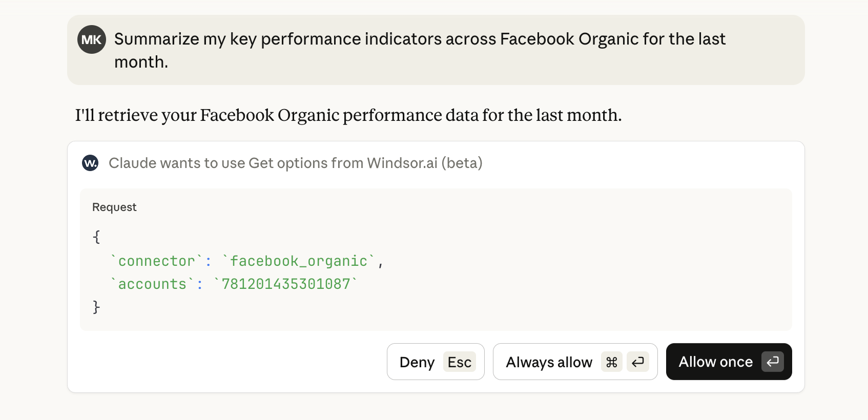Click the assistant reply about retrieving data
868x420 pixels.
pos(348,115)
